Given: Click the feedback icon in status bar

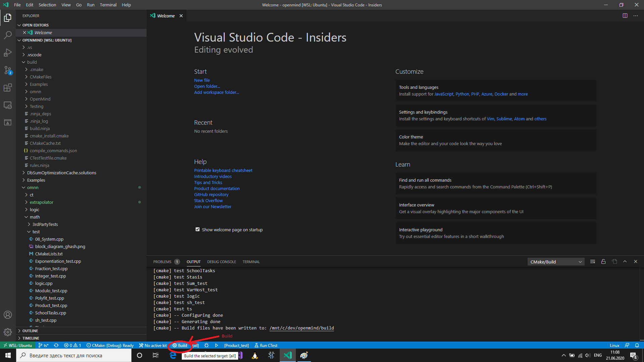Looking at the screenshot, I should tap(627, 345).
